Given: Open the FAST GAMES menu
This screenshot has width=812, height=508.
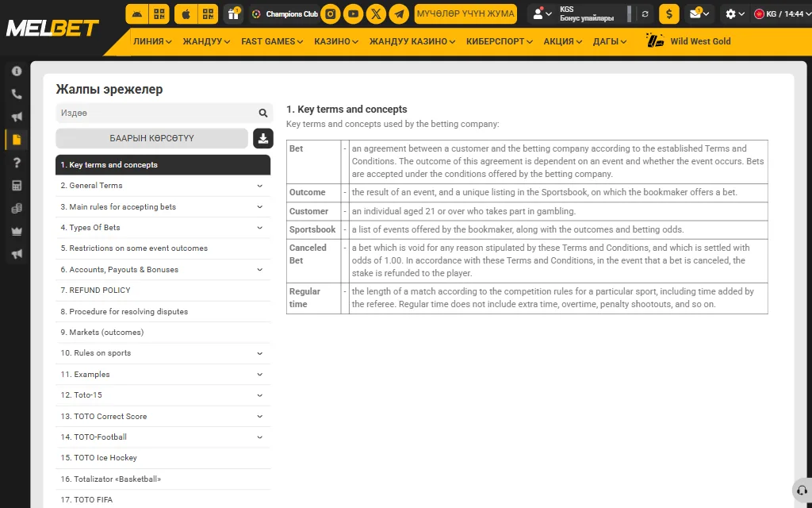Looking at the screenshot, I should 272,41.
